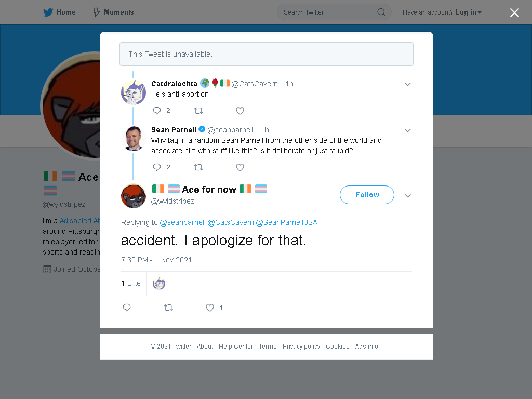Screen dimensions: 532x399
Task: Expand options chevron on Sean Parnell's tweet
Action: click(408, 130)
